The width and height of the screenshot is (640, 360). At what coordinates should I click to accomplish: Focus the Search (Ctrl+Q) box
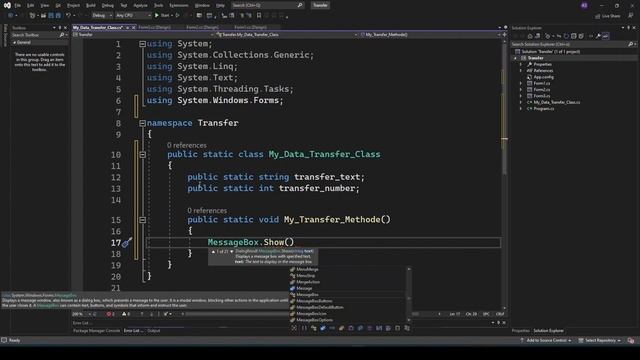point(267,5)
